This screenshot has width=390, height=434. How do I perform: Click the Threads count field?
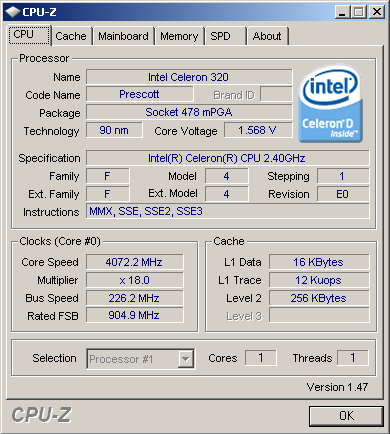[x=353, y=358]
